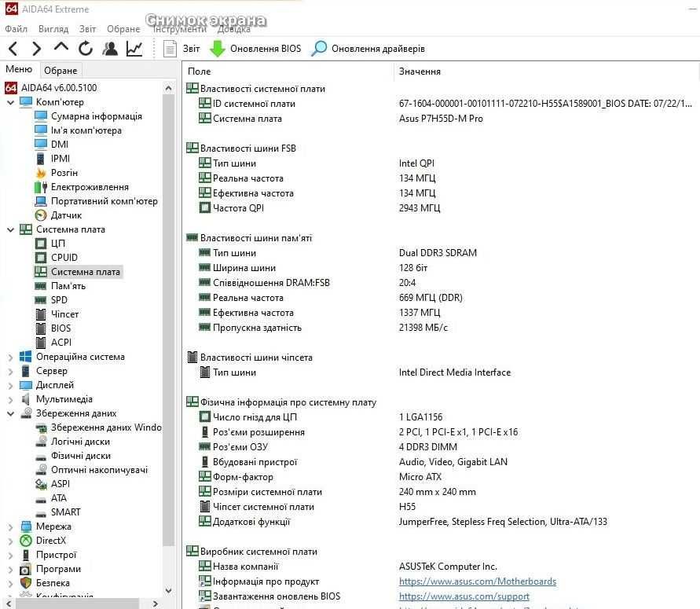This screenshot has height=609, width=700.
Task: Collapse the Збереження даних node
Action: click(11, 413)
